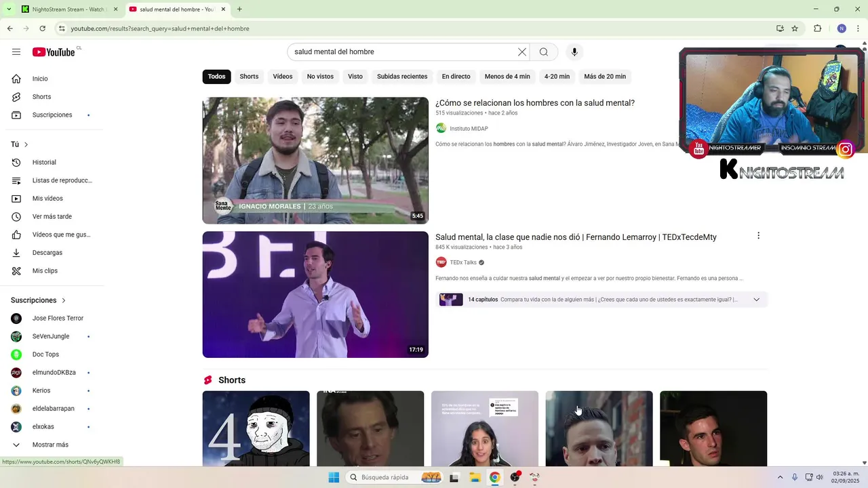Click the magnifier search button

[x=544, y=52]
